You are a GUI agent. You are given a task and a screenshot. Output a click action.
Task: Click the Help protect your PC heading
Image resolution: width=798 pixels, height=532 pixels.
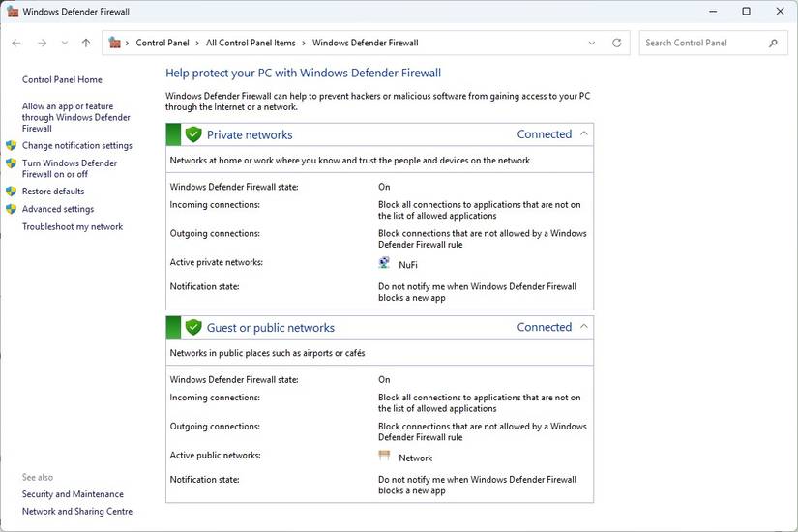point(303,74)
